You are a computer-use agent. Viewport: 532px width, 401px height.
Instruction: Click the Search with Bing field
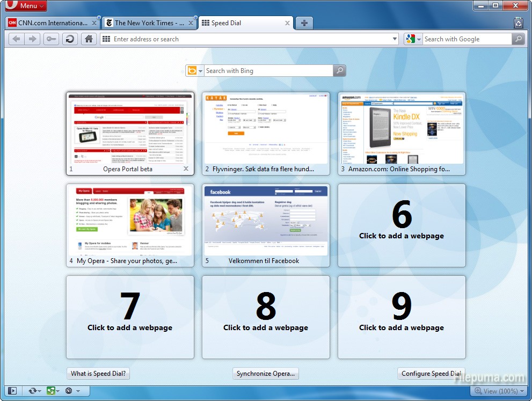point(268,71)
